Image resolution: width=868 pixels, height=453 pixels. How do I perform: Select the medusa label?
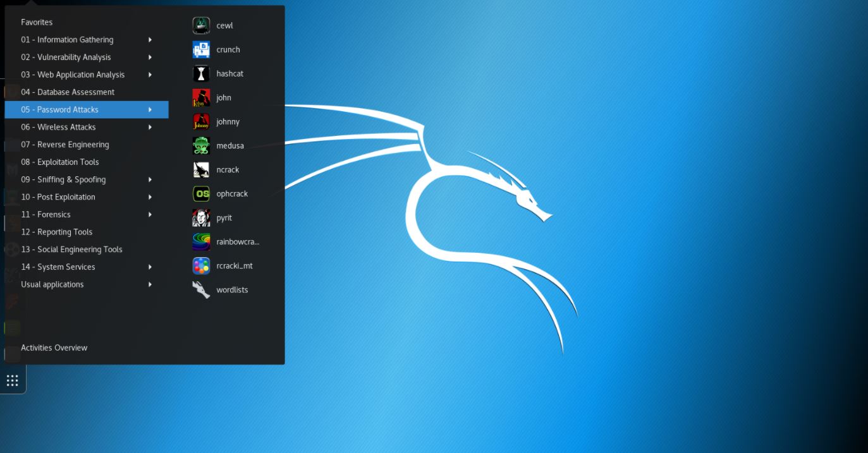pos(230,146)
